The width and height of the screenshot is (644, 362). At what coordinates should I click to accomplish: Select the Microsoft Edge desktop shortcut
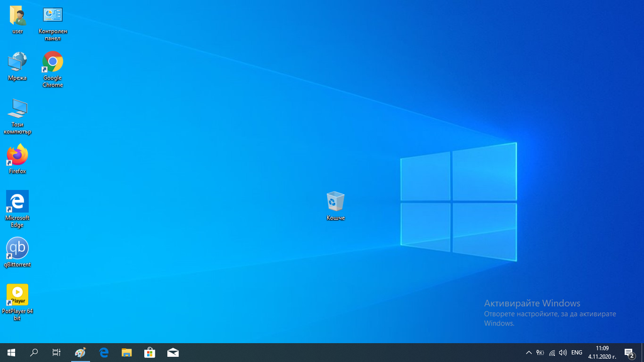tap(18, 202)
